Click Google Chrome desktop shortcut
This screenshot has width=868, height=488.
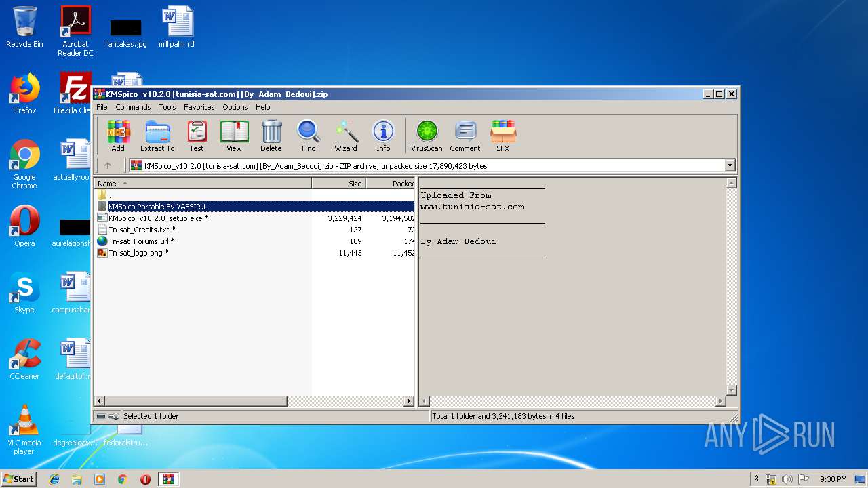click(24, 164)
